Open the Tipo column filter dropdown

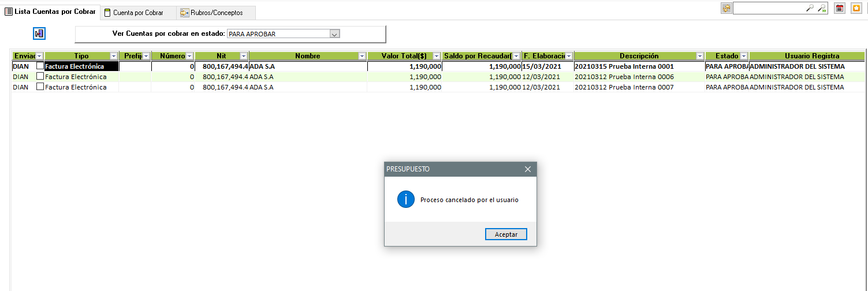114,56
